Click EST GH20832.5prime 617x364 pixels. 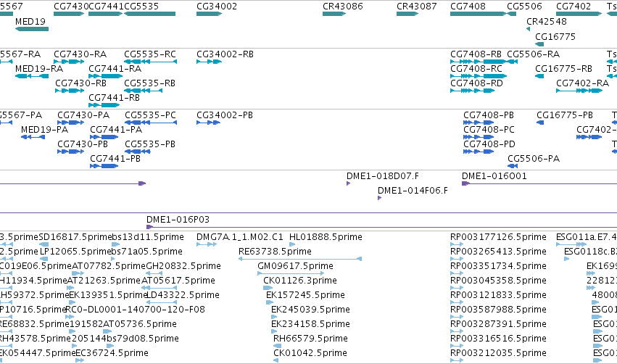click(154, 273)
